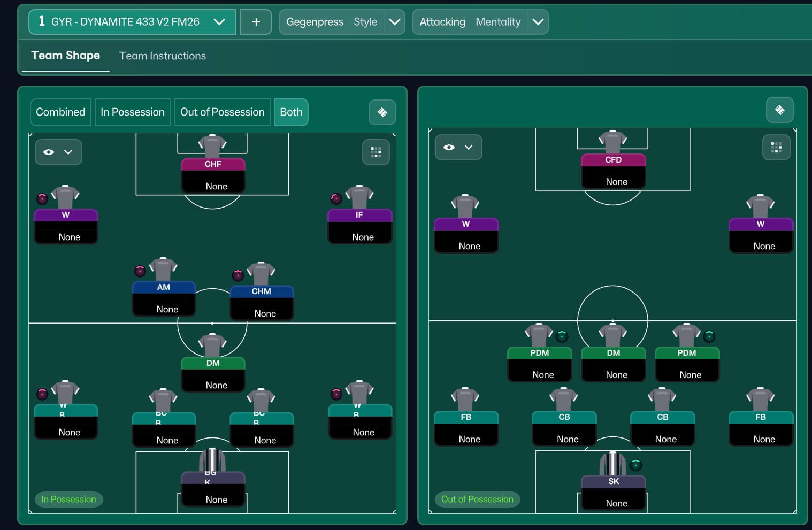Click the instruction badge next to the IF winger
The height and width of the screenshot is (530, 812).
(336, 199)
